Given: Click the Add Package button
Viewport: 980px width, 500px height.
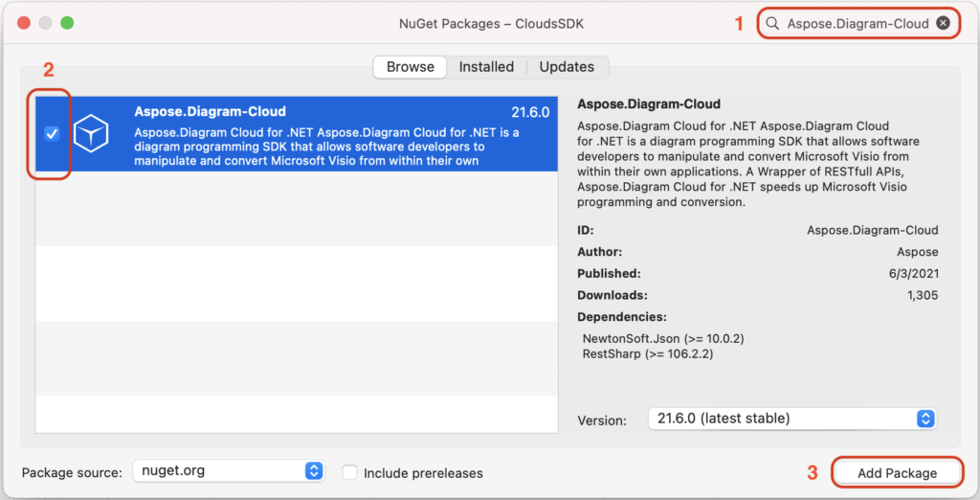Looking at the screenshot, I should [897, 473].
